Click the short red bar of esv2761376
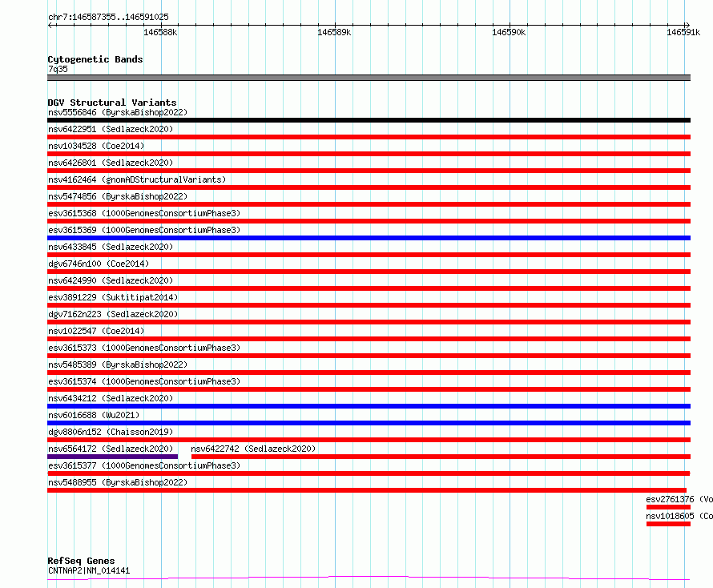The height and width of the screenshot is (588, 713). [668, 507]
